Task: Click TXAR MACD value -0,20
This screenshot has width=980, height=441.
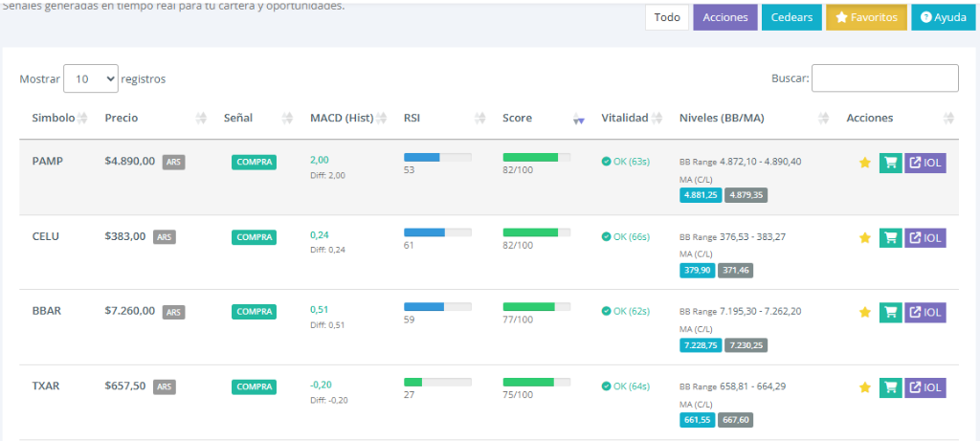Action: click(321, 385)
